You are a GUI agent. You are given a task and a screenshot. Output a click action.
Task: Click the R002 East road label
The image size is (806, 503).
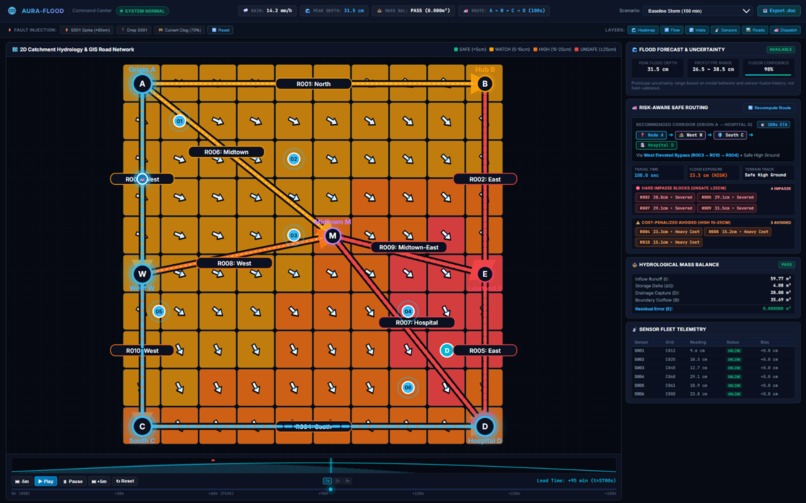pyautogui.click(x=485, y=179)
